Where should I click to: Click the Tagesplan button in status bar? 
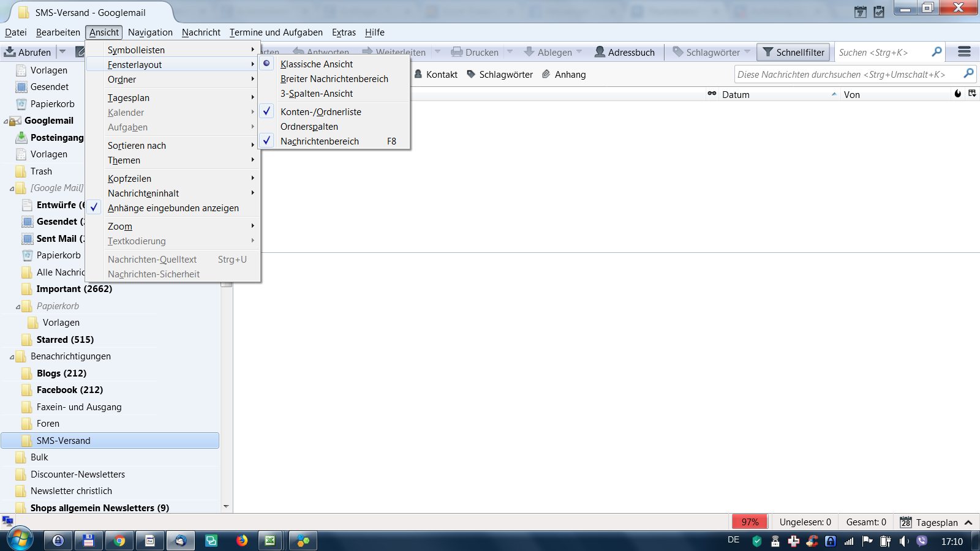[x=930, y=522]
